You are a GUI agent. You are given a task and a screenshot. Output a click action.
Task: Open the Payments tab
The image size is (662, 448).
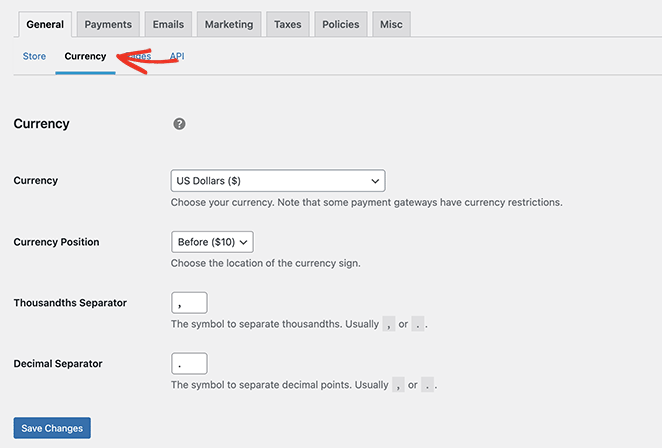[108, 24]
